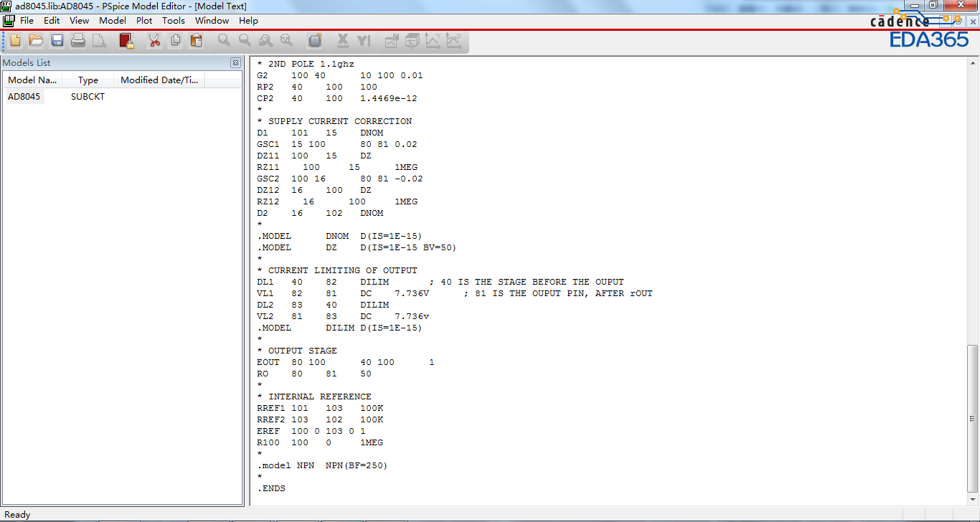The height and width of the screenshot is (522, 980).
Task: Open the Tools menu
Action: coord(174,21)
